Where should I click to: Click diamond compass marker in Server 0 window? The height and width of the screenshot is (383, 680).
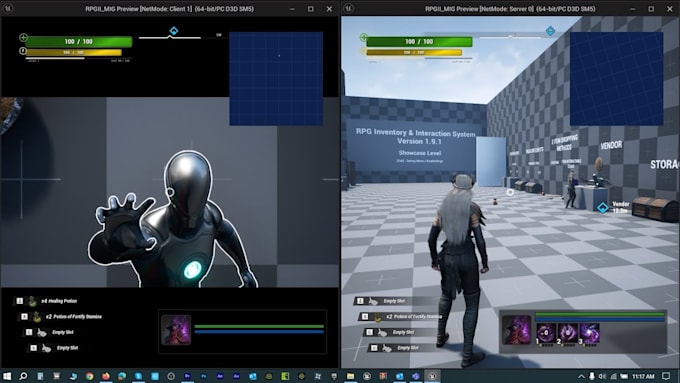(550, 31)
